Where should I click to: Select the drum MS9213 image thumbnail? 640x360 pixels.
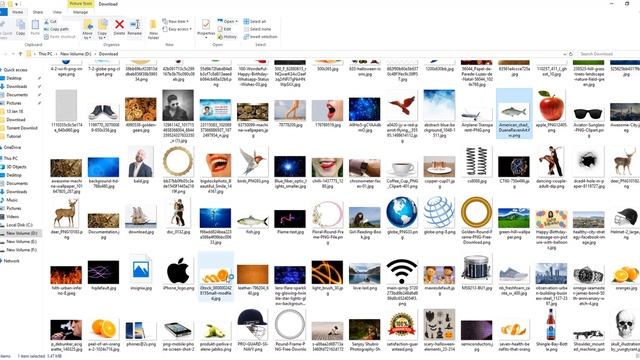coord(476,269)
